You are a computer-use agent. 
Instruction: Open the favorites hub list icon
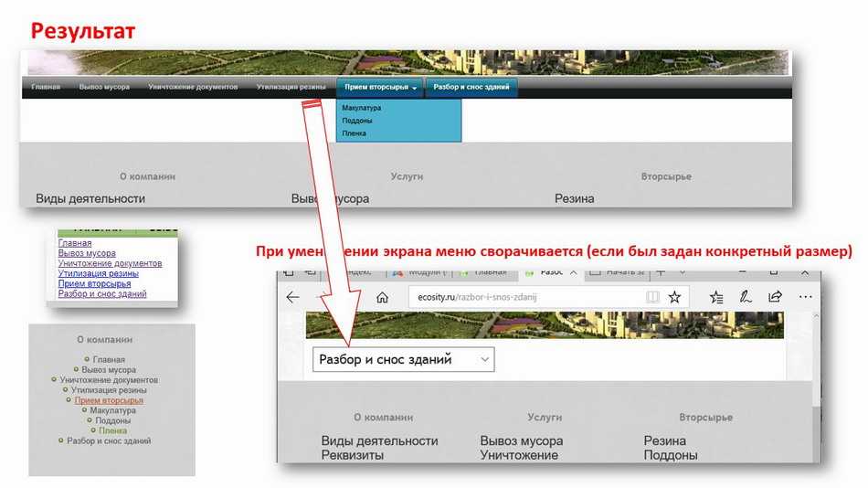716,297
